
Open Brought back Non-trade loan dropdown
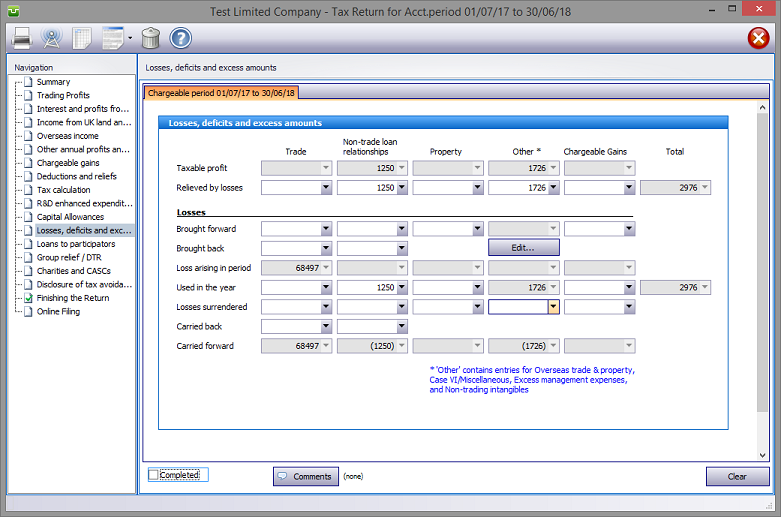tap(401, 248)
